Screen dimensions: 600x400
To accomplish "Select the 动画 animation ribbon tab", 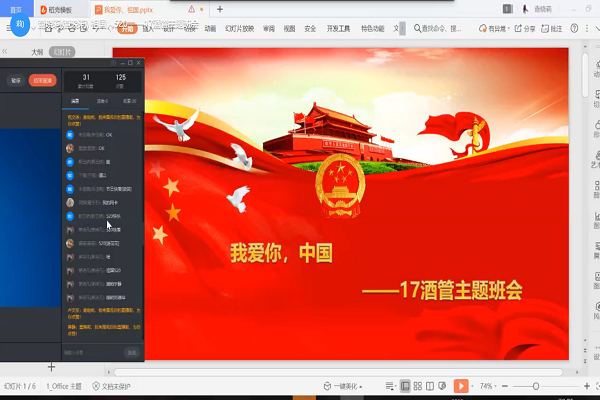I will tap(210, 30).
